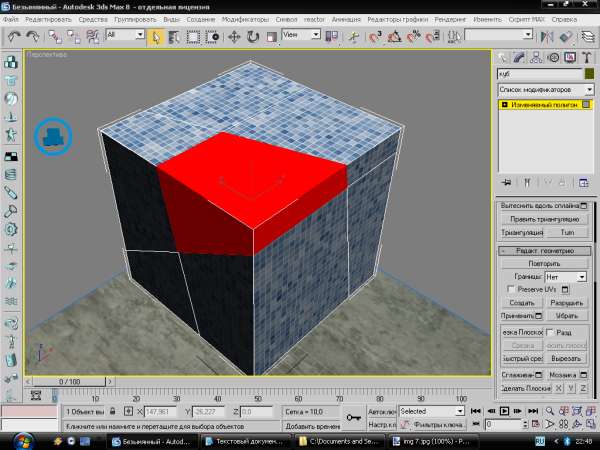Click the Undo arrow in the toolbar
The height and width of the screenshot is (450, 600).
(x=16, y=36)
